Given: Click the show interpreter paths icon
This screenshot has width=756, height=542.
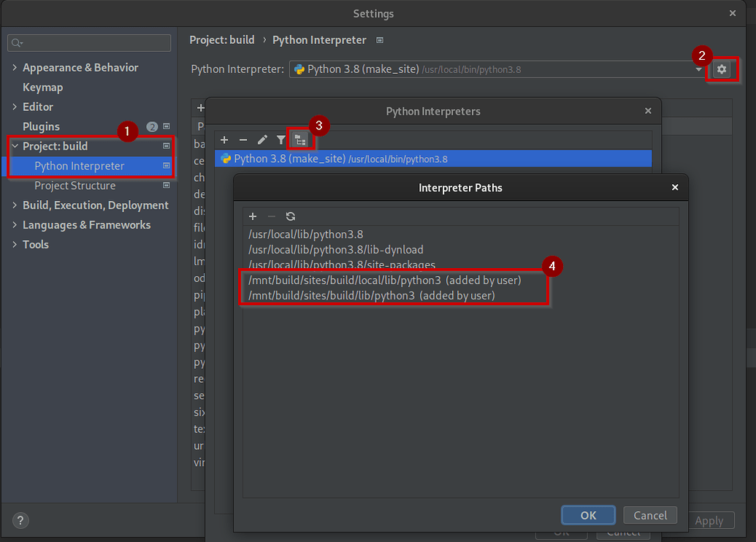Looking at the screenshot, I should coord(299,140).
